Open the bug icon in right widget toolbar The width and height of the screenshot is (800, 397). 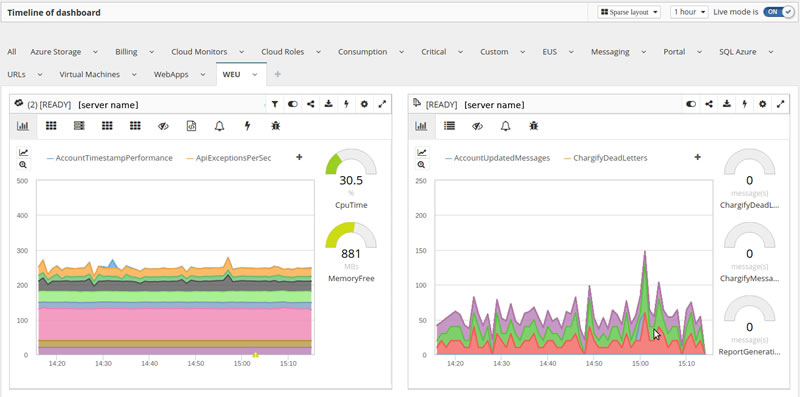point(534,126)
